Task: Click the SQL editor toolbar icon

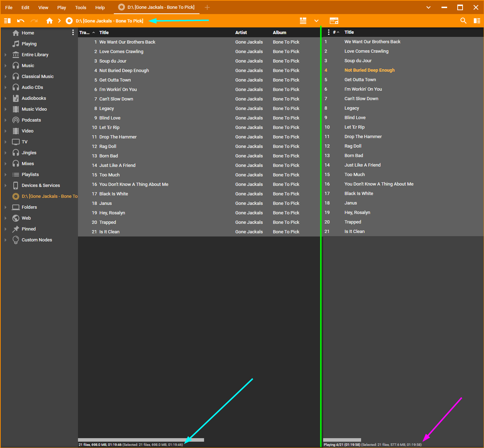Action: (334, 21)
